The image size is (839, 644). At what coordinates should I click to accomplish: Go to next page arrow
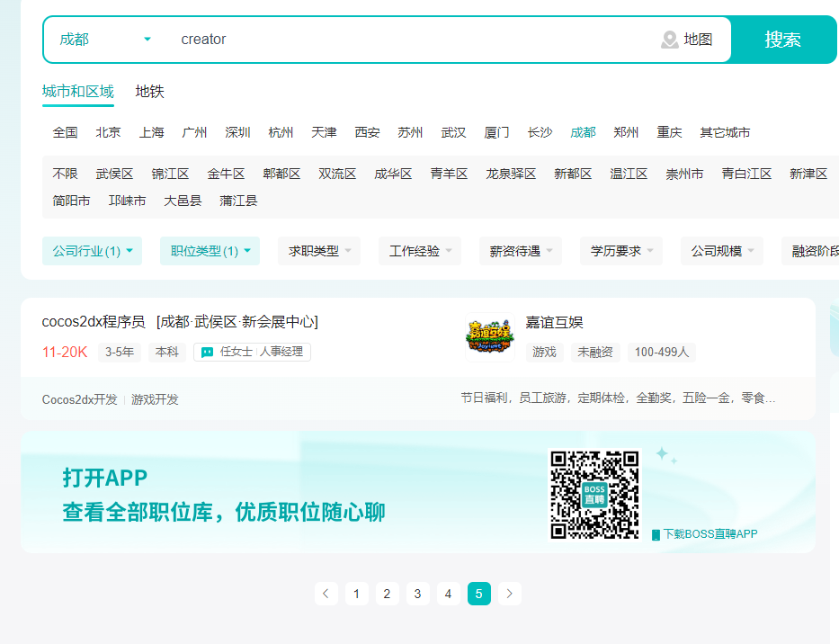pyautogui.click(x=509, y=594)
